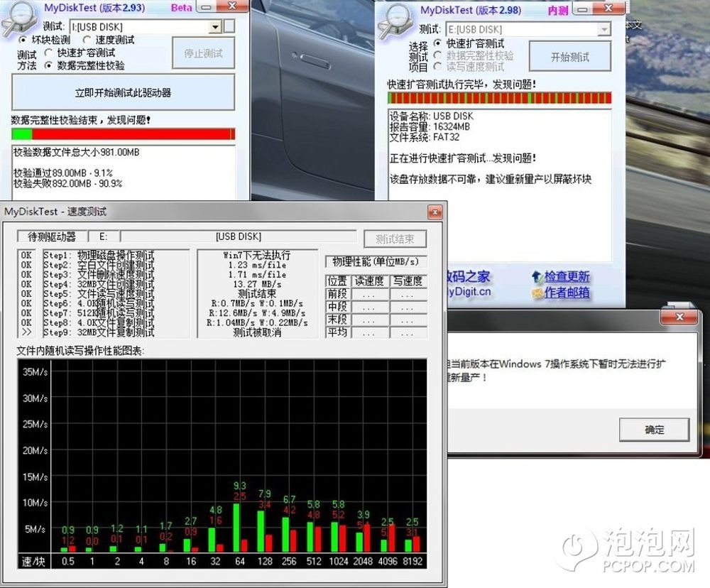Click the [USB DISK] field in speed test
710x588 pixels.
coord(239,236)
